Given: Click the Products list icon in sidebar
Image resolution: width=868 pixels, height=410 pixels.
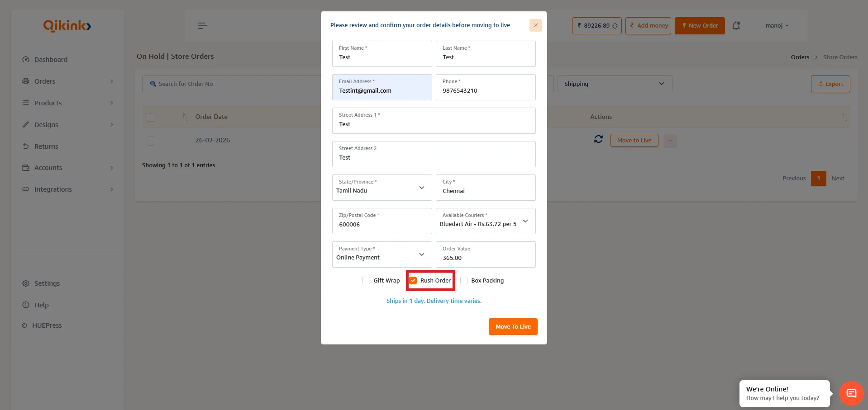Looking at the screenshot, I should tap(26, 103).
